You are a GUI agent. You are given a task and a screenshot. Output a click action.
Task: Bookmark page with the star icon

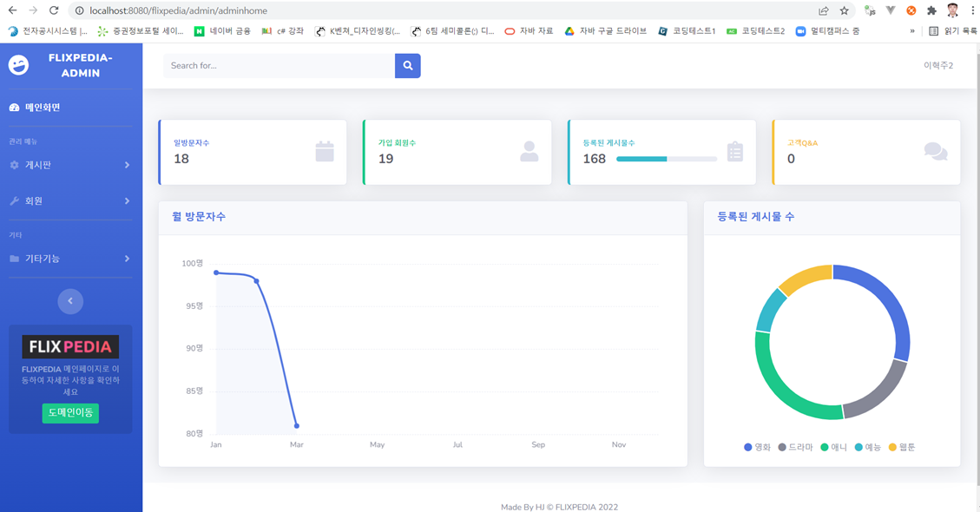845,10
